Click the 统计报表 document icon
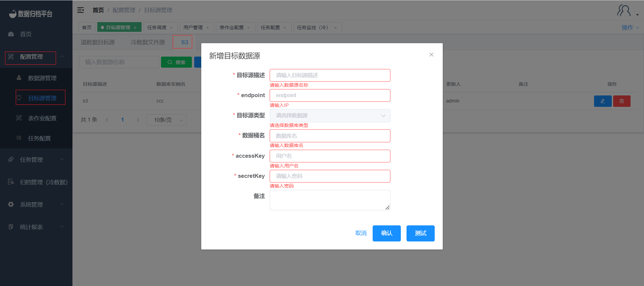 point(11,227)
